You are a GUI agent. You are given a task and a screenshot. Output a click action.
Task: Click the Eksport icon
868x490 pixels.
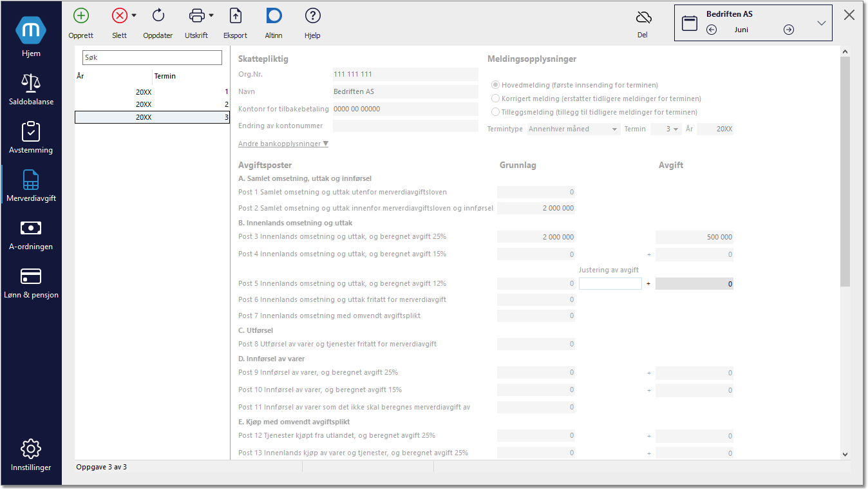[236, 16]
